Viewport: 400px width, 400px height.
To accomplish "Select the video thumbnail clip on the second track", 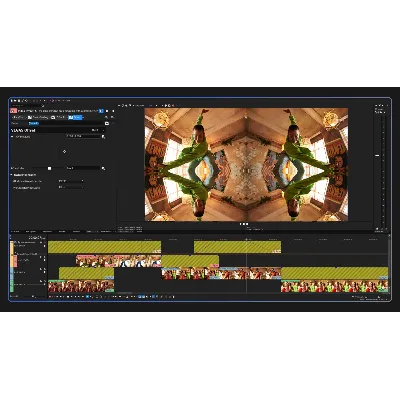I will [x=118, y=261].
